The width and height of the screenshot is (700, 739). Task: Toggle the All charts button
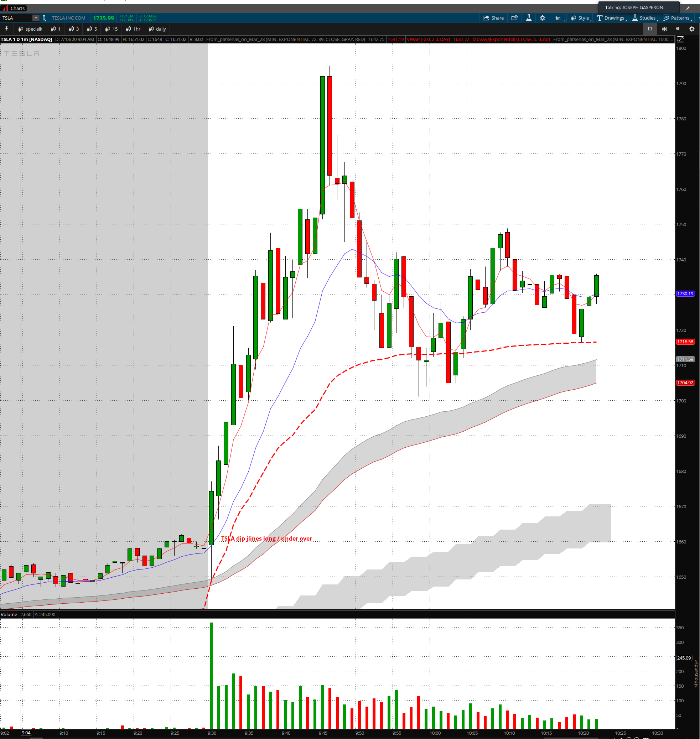coord(677,29)
